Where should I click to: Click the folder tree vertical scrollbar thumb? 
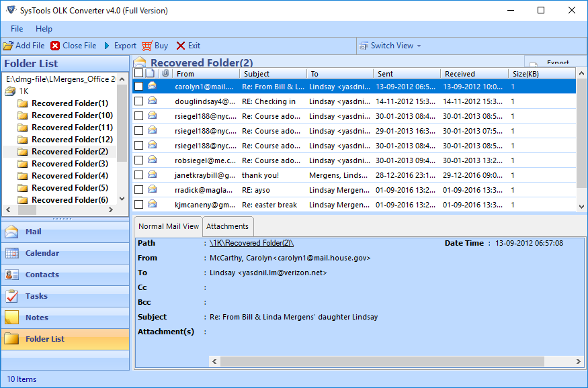click(122, 124)
